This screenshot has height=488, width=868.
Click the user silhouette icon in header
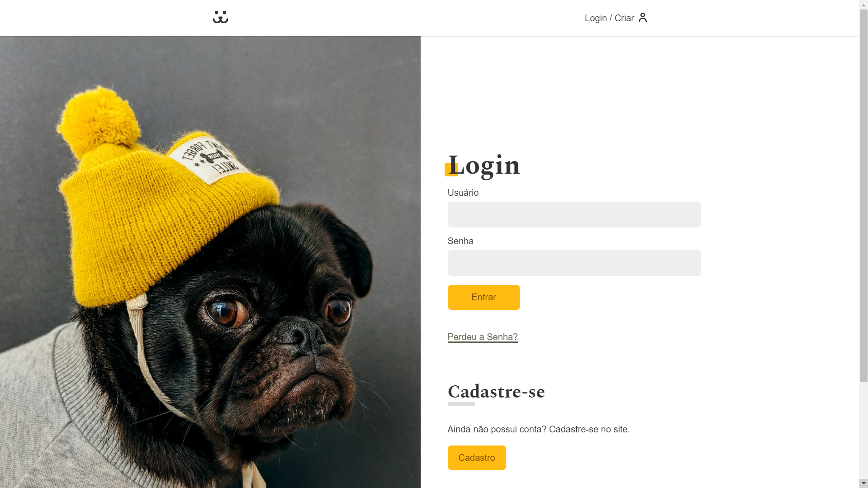pos(642,18)
